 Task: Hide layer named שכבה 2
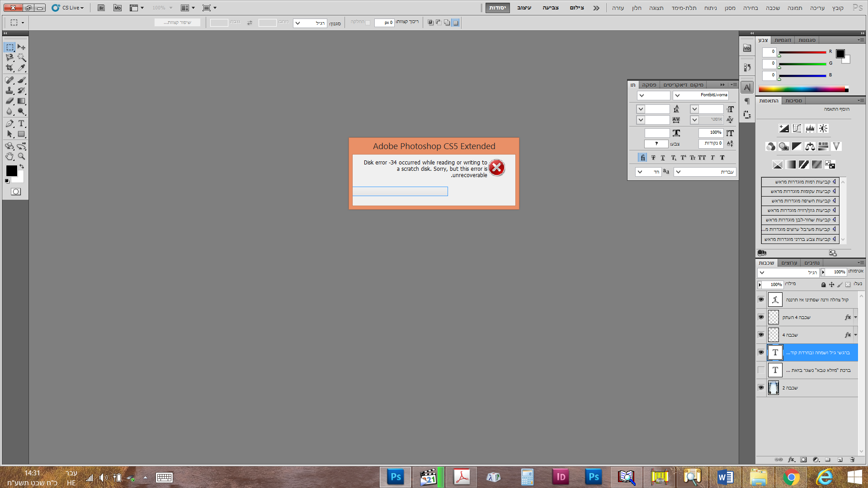pyautogui.click(x=761, y=388)
